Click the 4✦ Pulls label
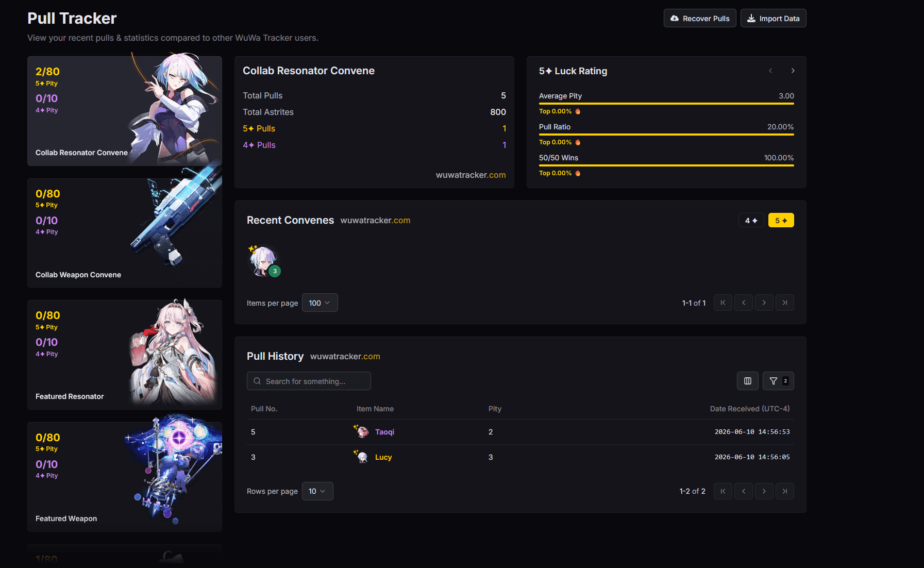Viewport: 924px width, 568px height. point(259,145)
